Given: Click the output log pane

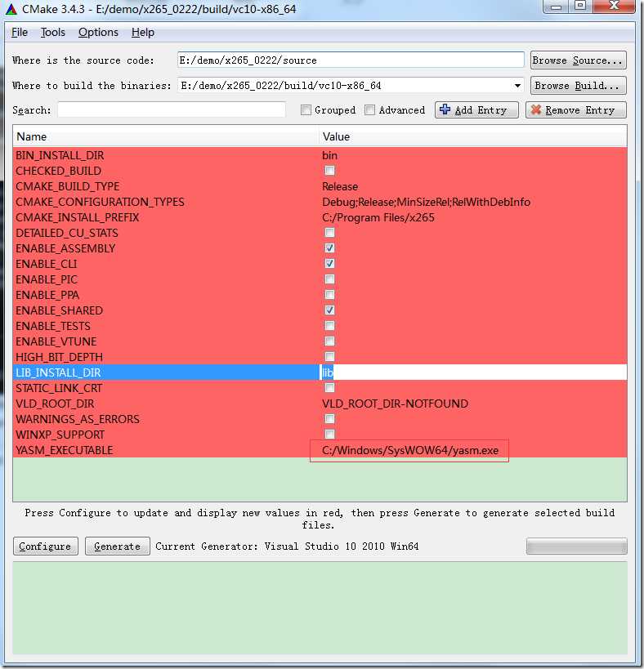Looking at the screenshot, I should coord(320,608).
